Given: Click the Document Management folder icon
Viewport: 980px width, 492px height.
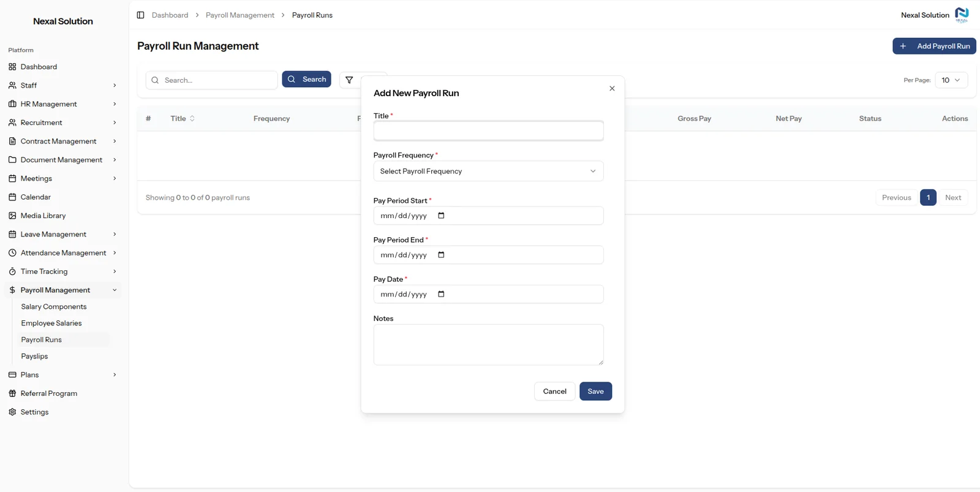Looking at the screenshot, I should click(12, 160).
